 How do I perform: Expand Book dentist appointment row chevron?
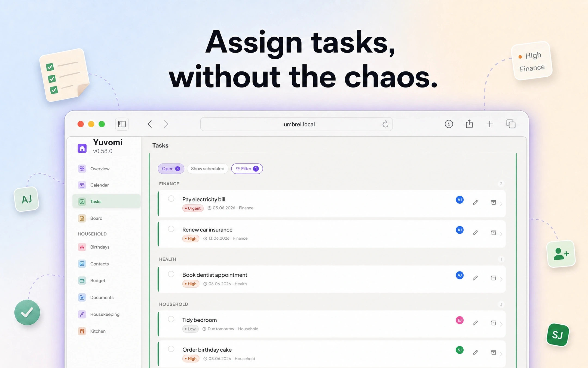pyautogui.click(x=501, y=279)
